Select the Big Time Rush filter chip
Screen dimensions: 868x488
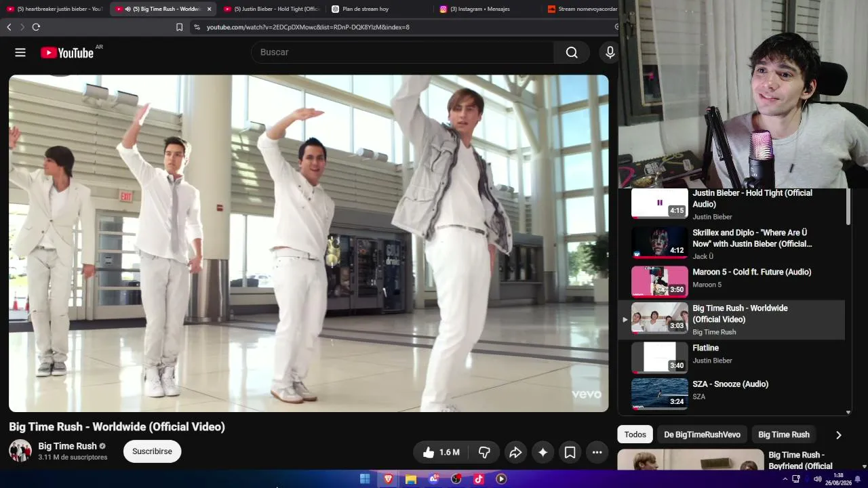click(784, 434)
